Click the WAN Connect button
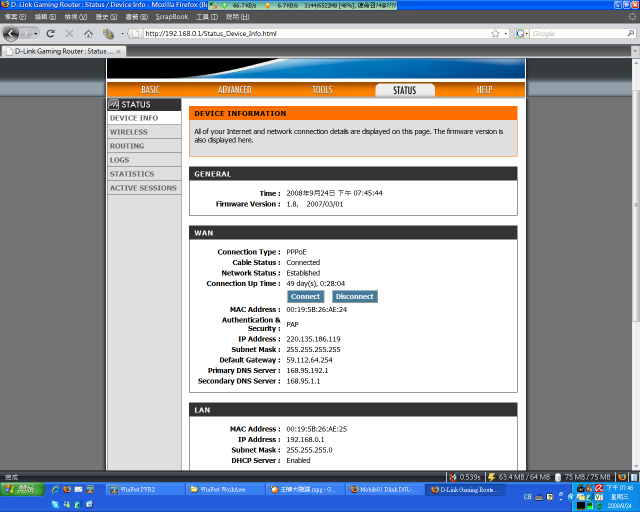Viewport: 640px width, 512px height. (305, 296)
